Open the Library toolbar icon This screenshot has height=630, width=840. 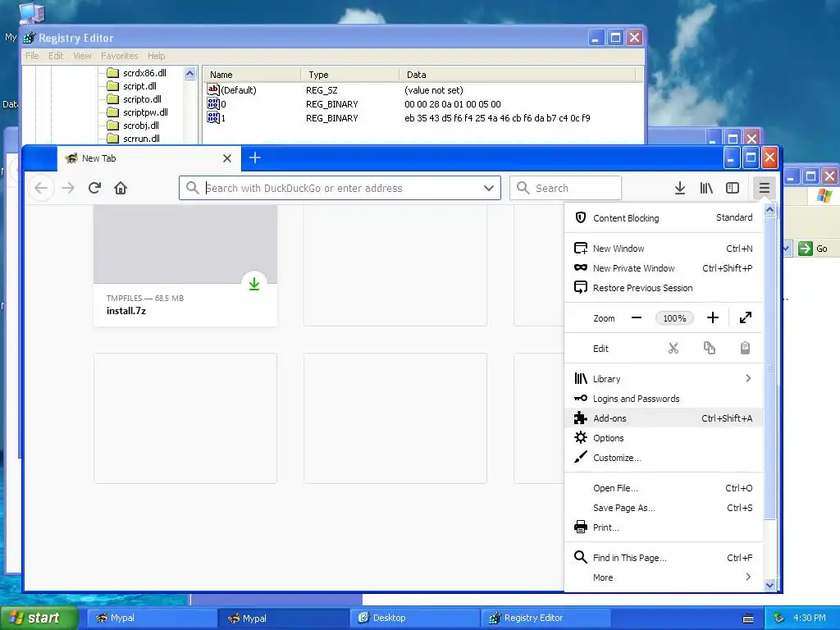click(706, 188)
